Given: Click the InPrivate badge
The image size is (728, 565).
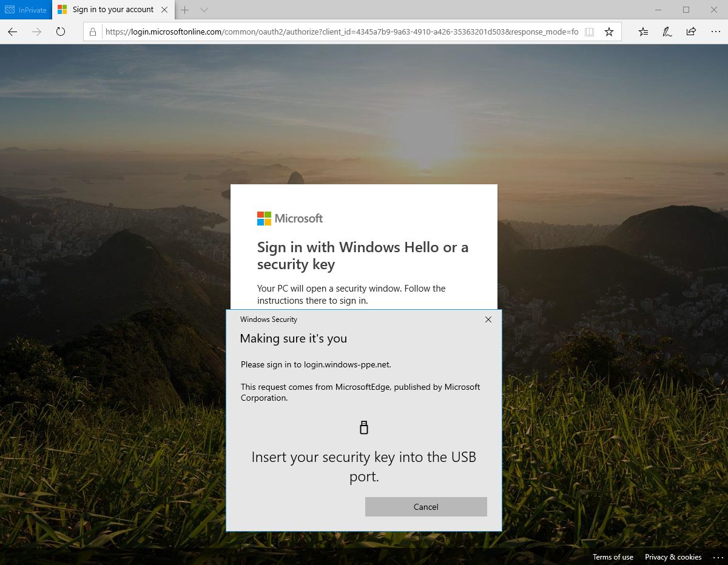Looking at the screenshot, I should point(25,10).
